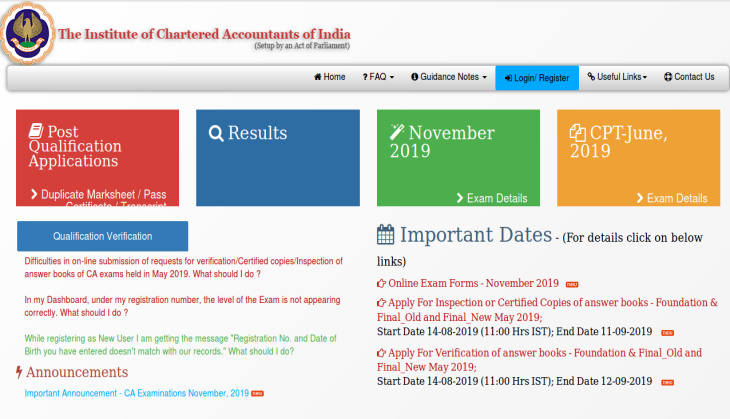This screenshot has height=419, width=730.
Task: Click the pointing hand icon beside Online Exam Forms
Action: click(x=381, y=283)
